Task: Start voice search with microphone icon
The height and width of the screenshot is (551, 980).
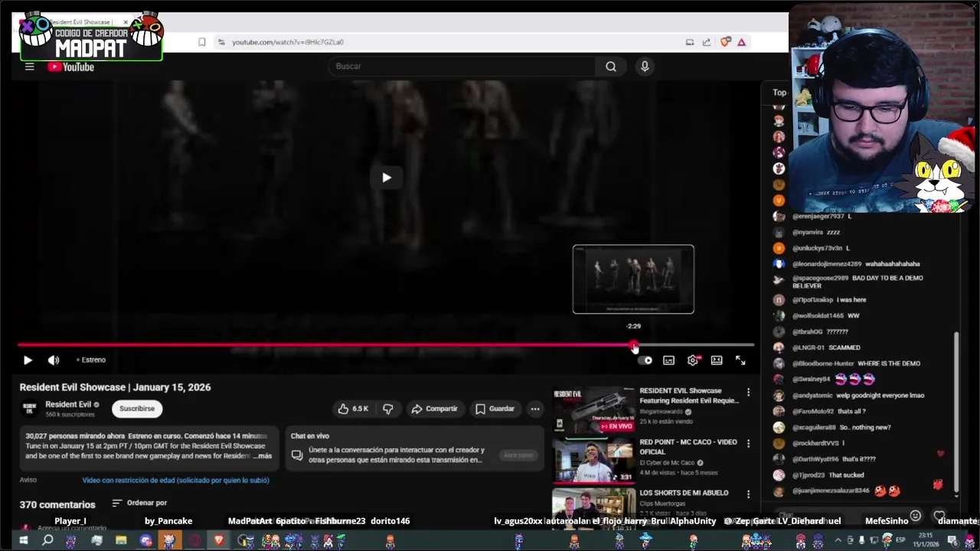Action: (645, 66)
